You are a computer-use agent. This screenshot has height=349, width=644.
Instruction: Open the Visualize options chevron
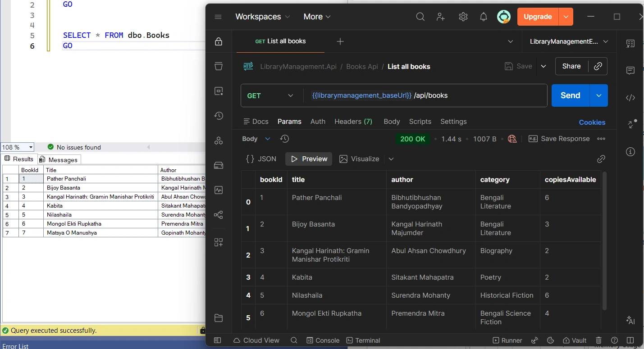coord(391,159)
